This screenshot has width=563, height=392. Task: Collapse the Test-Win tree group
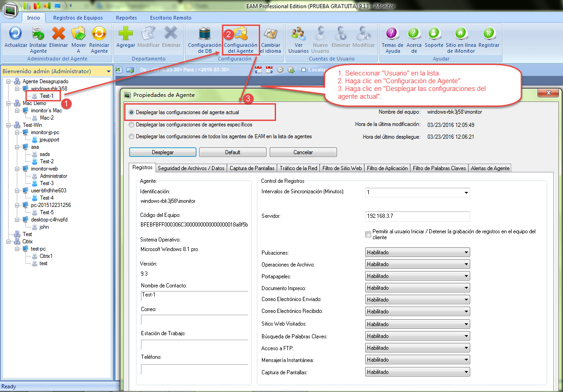click(9, 125)
